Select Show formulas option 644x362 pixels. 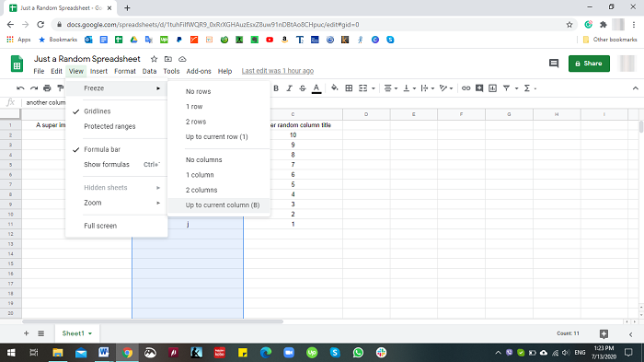(x=117, y=164)
